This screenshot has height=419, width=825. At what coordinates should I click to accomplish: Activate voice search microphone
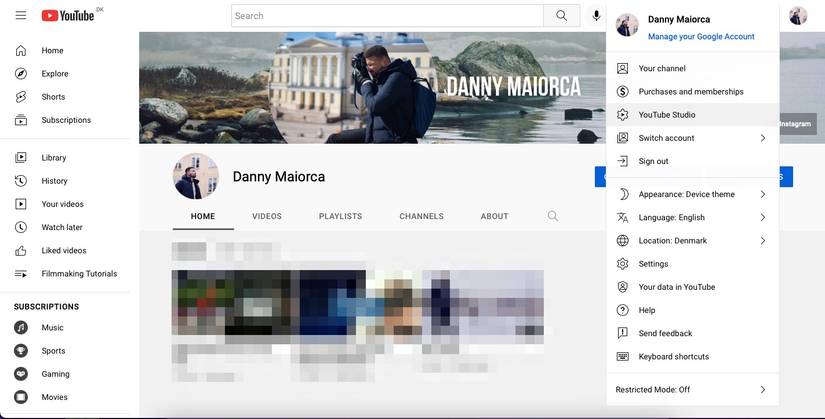[596, 16]
